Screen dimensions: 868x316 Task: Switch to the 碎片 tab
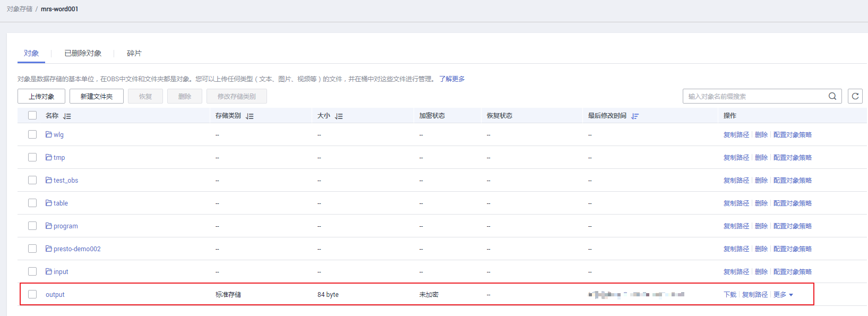[x=134, y=53]
